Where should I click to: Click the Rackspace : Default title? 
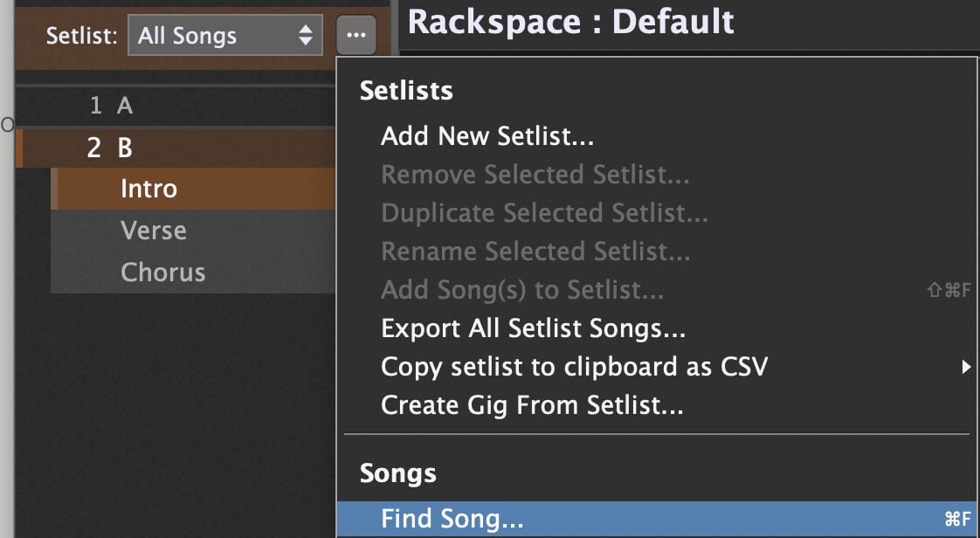(x=570, y=22)
